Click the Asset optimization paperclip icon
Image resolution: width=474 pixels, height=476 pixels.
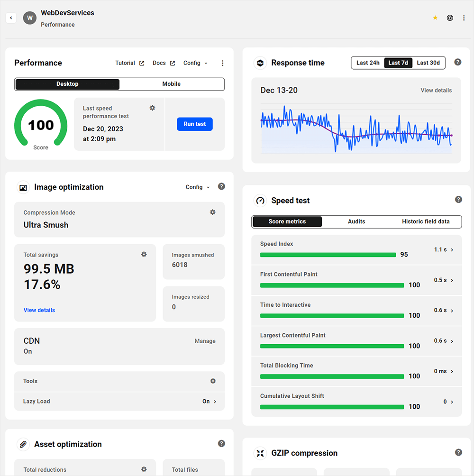(23, 444)
